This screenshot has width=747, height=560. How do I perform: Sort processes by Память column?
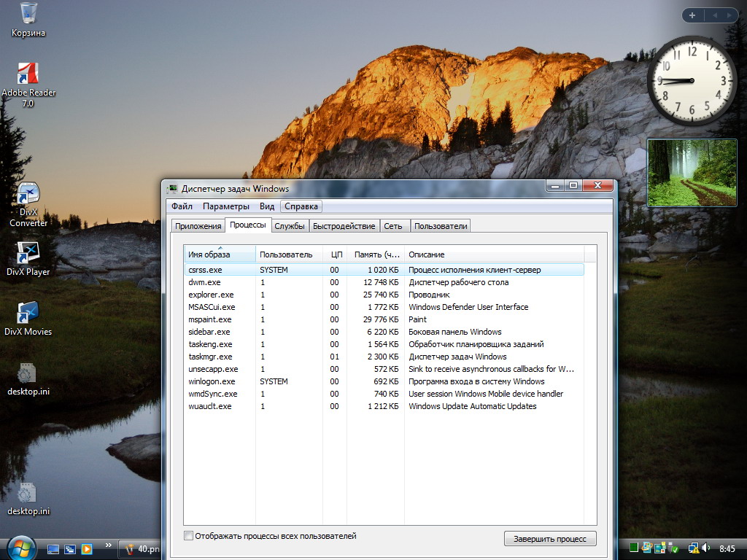pos(376,254)
